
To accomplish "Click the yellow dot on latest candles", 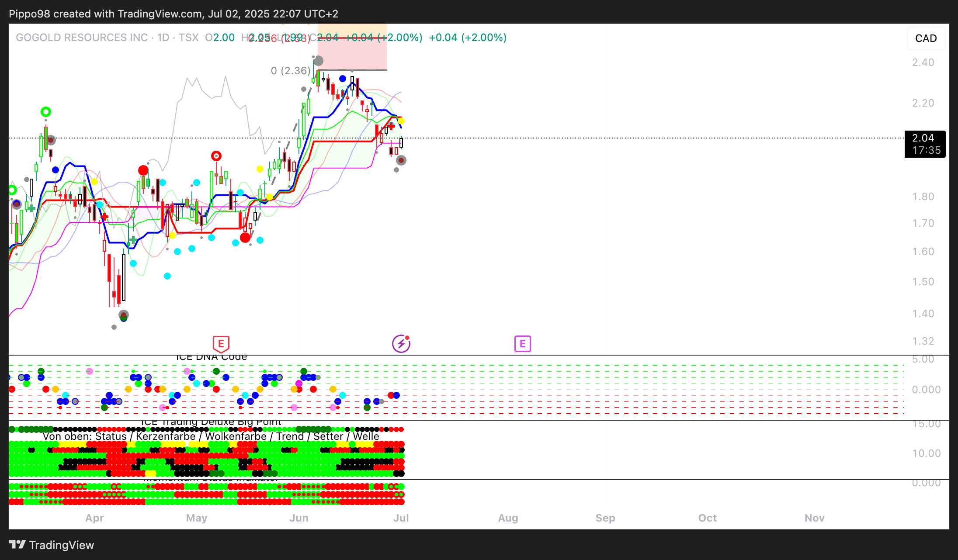I will [401, 121].
